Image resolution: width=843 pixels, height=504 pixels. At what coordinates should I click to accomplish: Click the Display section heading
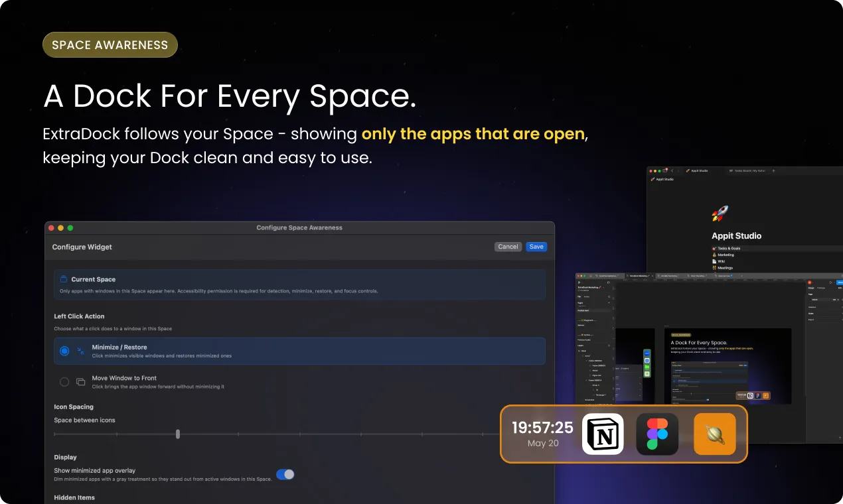tap(65, 457)
